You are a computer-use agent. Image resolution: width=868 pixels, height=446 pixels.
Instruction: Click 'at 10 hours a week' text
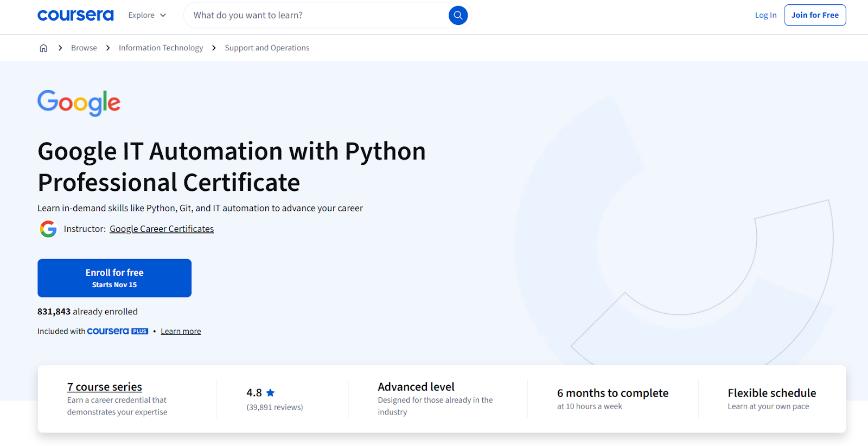[x=590, y=406]
